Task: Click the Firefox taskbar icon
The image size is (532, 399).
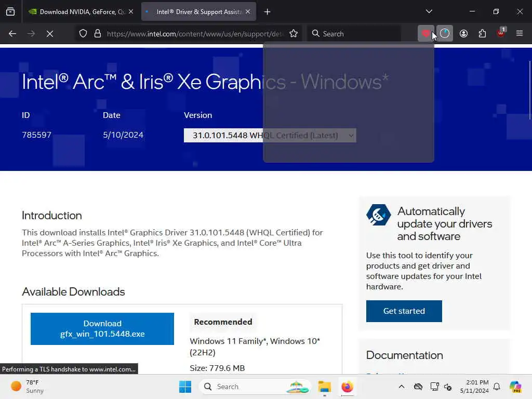Action: point(347,387)
